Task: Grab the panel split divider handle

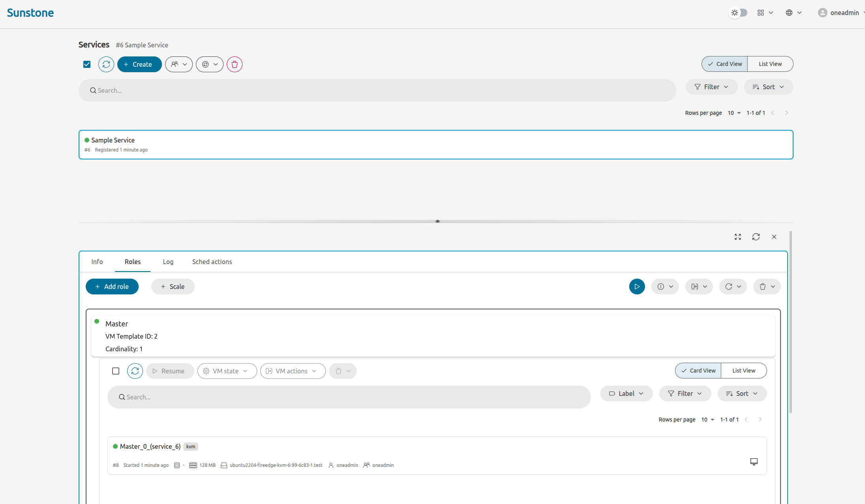Action: [x=437, y=221]
